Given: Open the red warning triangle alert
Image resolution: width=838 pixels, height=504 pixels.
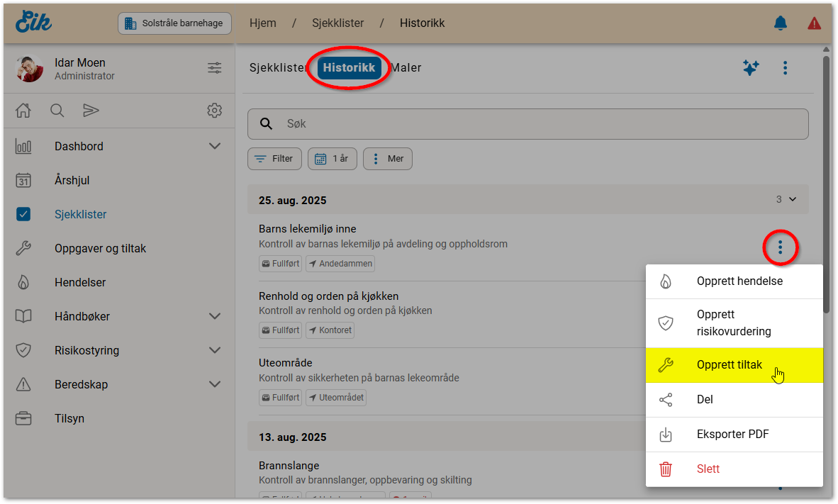Looking at the screenshot, I should [814, 23].
